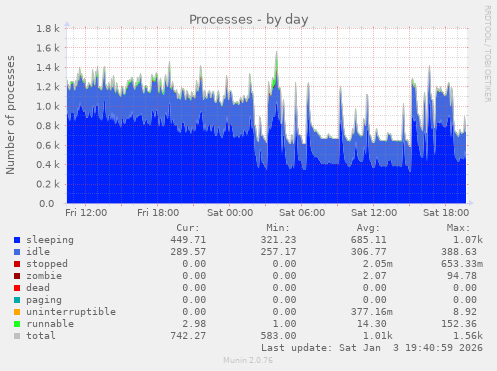This screenshot has height=371, width=497.
Task: Click the 'Number of processes' axis label
Action: 10,115
